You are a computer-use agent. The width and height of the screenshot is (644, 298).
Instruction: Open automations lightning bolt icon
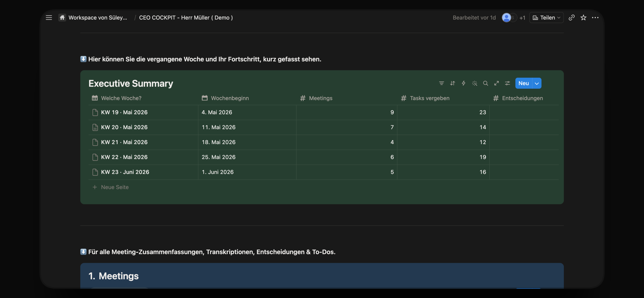(x=464, y=83)
